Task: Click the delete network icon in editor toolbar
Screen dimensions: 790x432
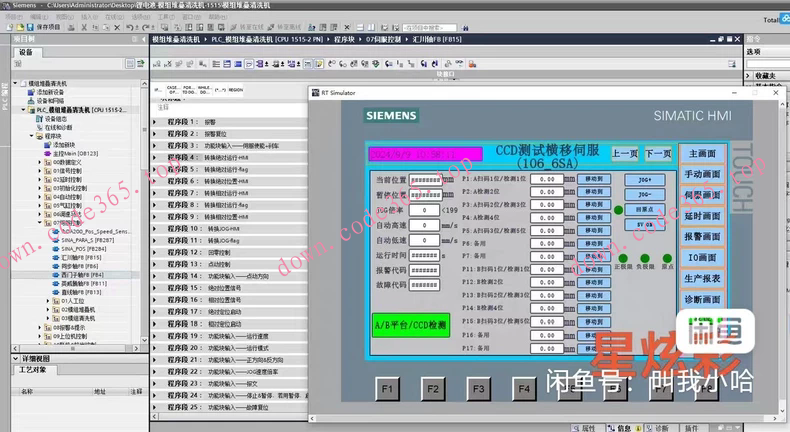Action: point(168,64)
